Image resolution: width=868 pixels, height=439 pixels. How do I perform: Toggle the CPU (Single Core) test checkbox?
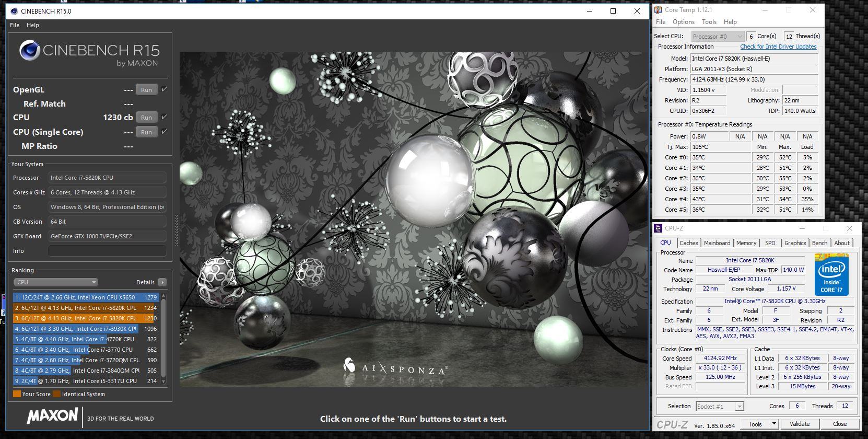(164, 132)
